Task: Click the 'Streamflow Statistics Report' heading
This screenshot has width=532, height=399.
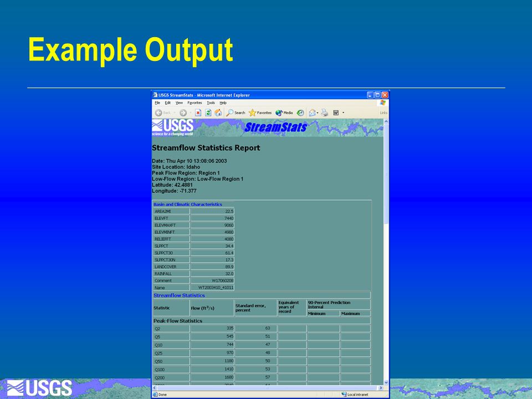Action: coord(206,148)
